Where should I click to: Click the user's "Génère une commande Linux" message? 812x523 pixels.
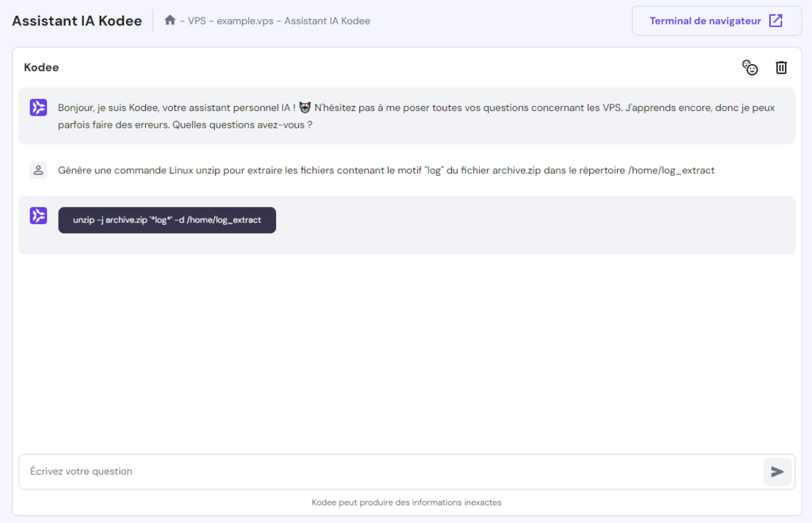pos(386,170)
